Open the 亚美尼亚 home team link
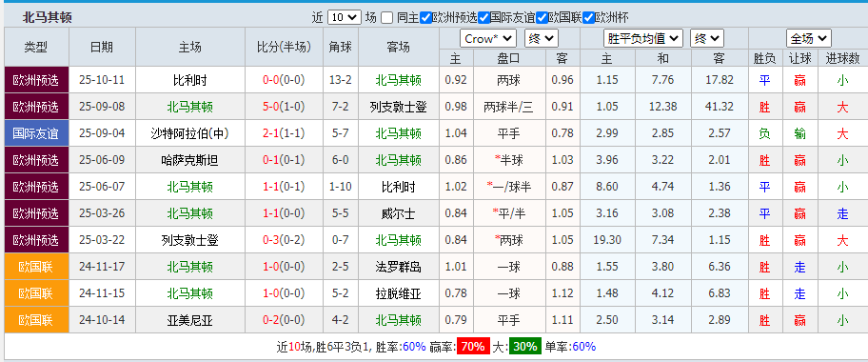Image resolution: width=868 pixels, height=362 pixels. (x=190, y=320)
